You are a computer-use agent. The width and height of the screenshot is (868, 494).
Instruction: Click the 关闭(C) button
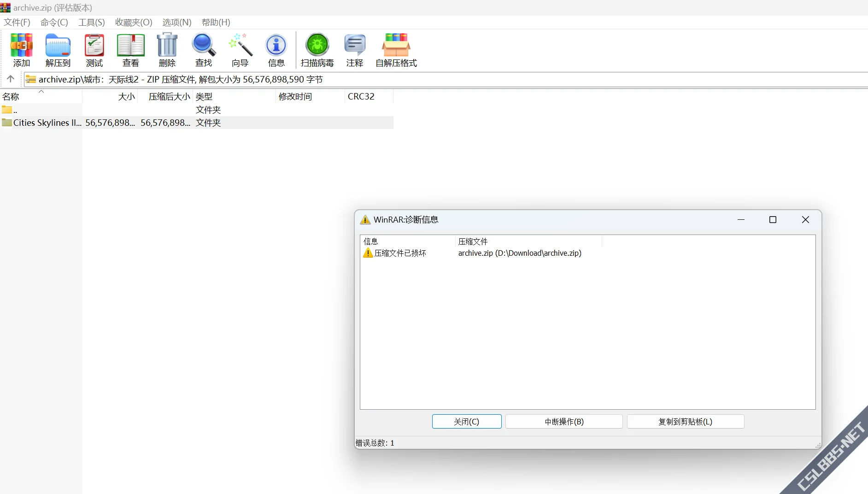(467, 422)
